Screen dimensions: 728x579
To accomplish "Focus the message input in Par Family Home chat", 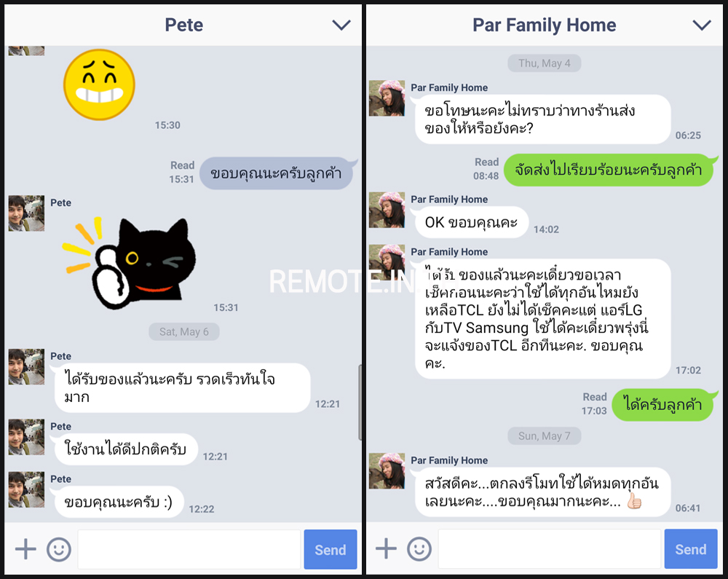I will click(549, 549).
